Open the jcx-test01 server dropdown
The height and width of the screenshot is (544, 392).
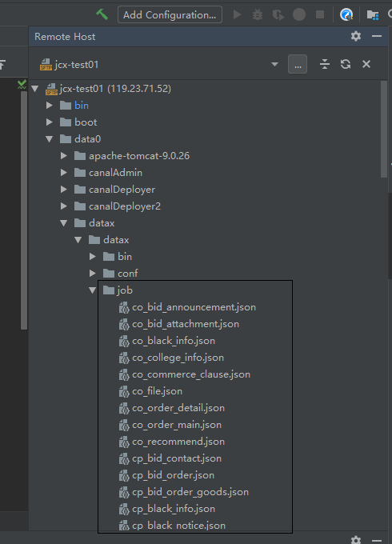tap(274, 64)
